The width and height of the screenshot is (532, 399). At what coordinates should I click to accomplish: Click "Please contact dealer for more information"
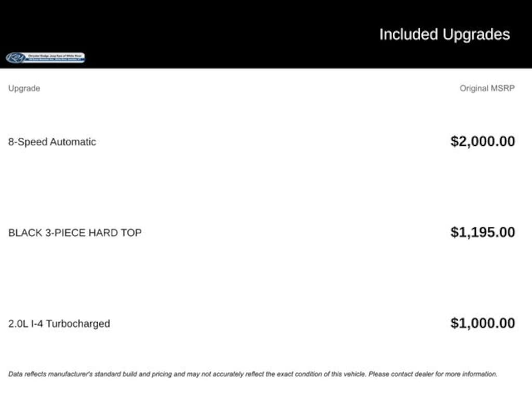pos(433,374)
